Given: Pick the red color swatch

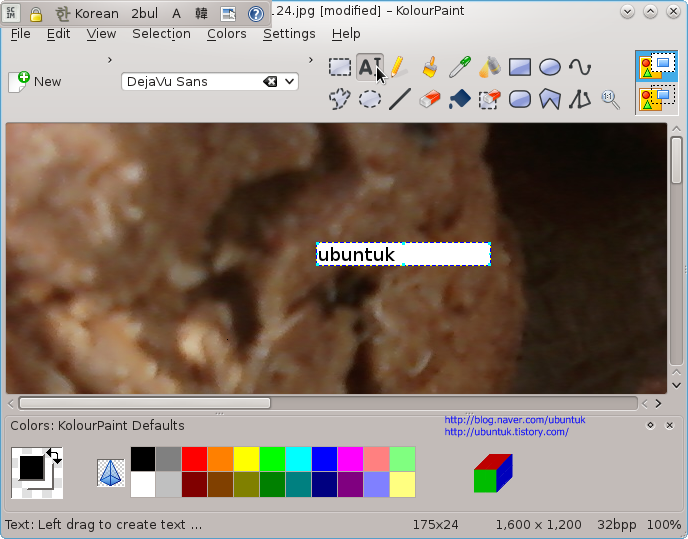Looking at the screenshot, I should tap(194, 459).
